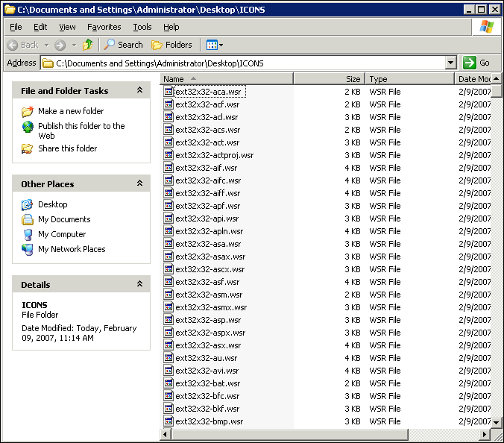Open My Computer link
Screen dimensions: 504x443
62,234
